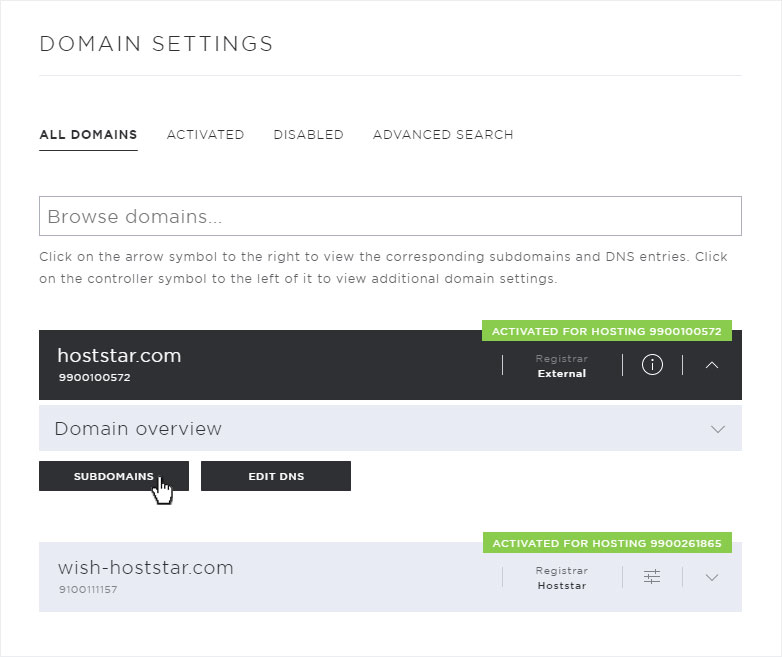Open the settings sliders icon for wish-hoststar.com

[652, 577]
